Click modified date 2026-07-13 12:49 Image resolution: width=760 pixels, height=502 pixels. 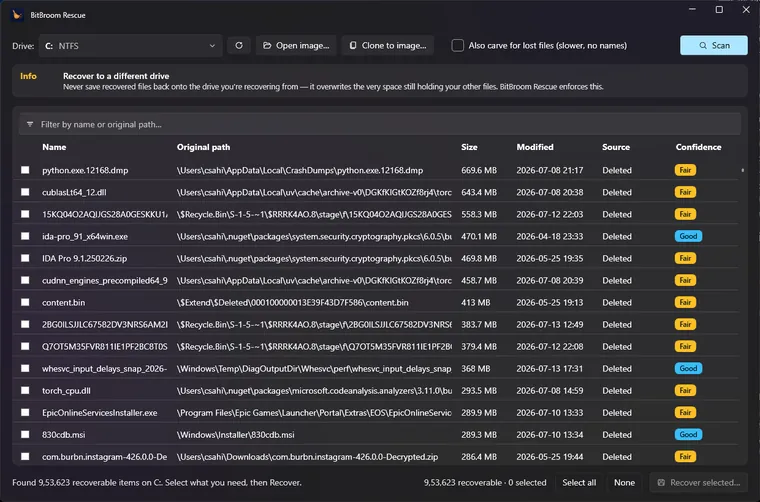point(550,324)
